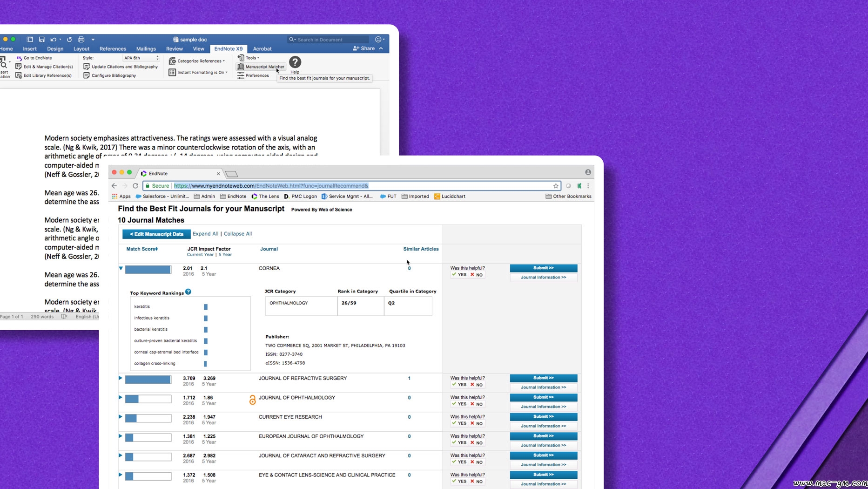This screenshot has height=489, width=868.
Task: Select the EndNote X9 ribbon tab
Action: click(x=229, y=49)
